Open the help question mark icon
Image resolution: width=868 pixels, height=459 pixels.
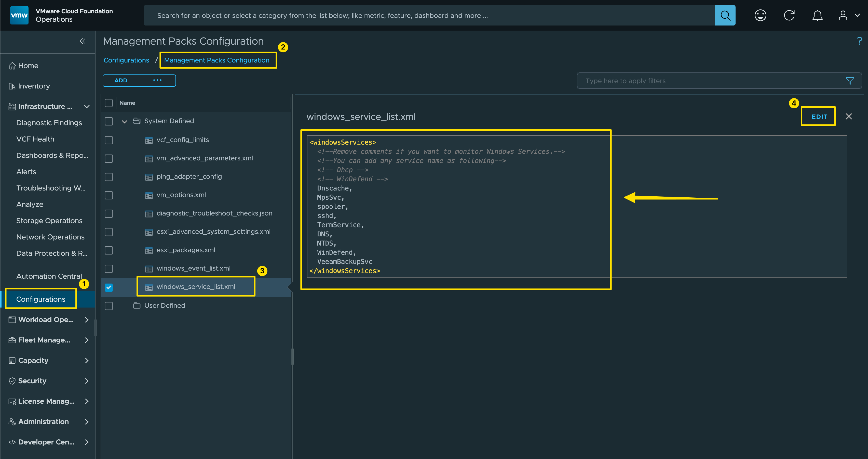tap(859, 41)
